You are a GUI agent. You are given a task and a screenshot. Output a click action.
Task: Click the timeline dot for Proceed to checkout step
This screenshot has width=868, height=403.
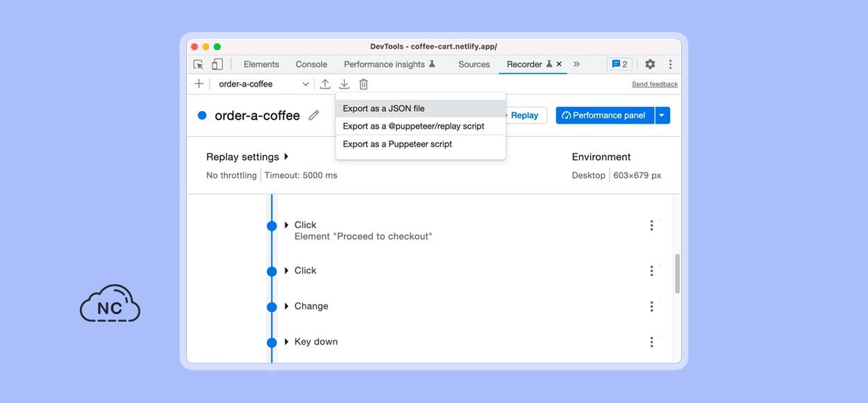272,225
